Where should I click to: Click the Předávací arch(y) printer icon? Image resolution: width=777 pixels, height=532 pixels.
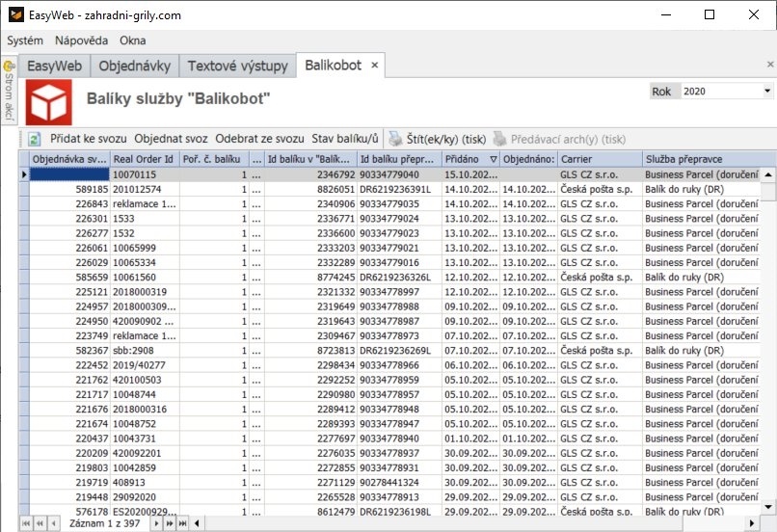500,139
